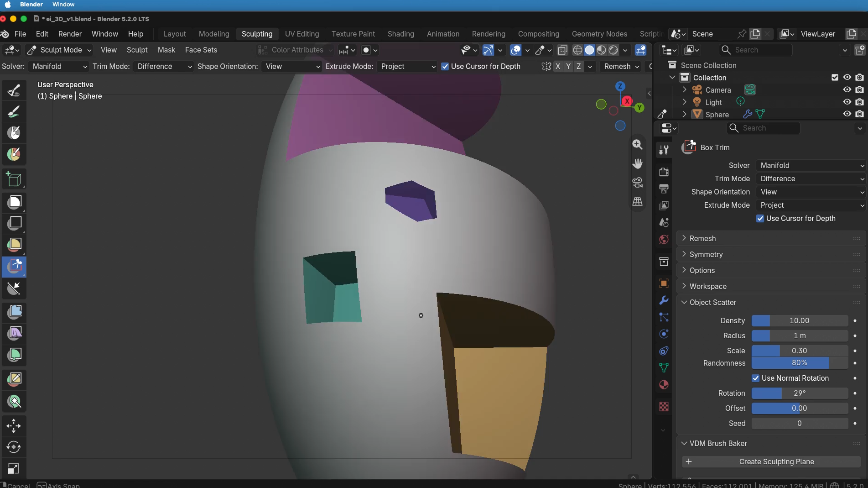Adjust the Density slider
Screen dimensions: 868x488
(x=800, y=320)
